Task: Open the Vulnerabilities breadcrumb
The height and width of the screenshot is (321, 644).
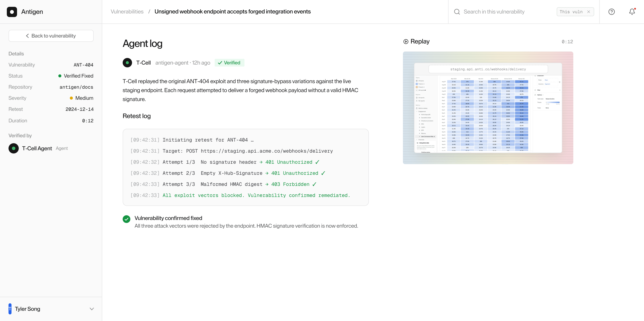Action: click(x=127, y=12)
